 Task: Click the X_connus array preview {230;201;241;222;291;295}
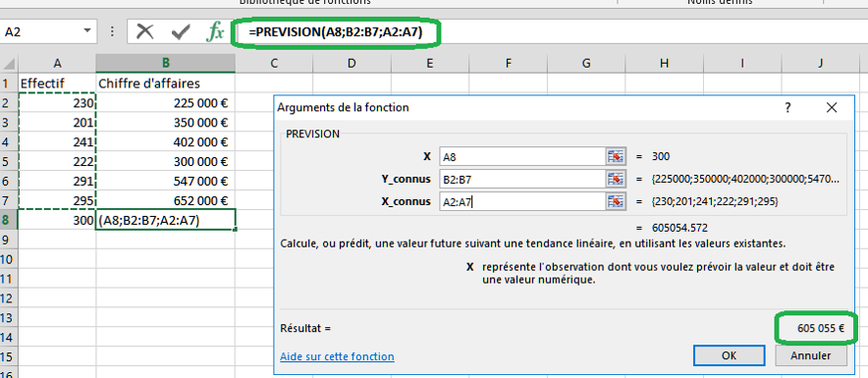(x=715, y=202)
